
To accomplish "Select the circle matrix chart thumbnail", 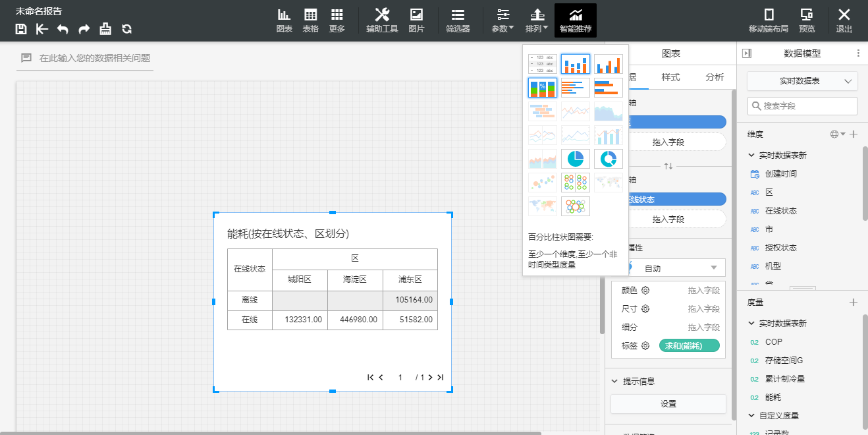I will click(576, 183).
